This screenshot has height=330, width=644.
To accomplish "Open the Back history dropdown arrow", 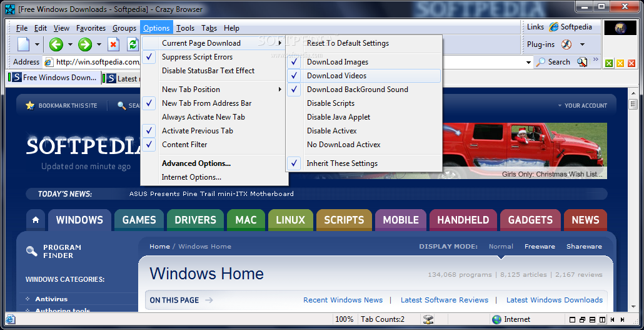I will [70, 44].
